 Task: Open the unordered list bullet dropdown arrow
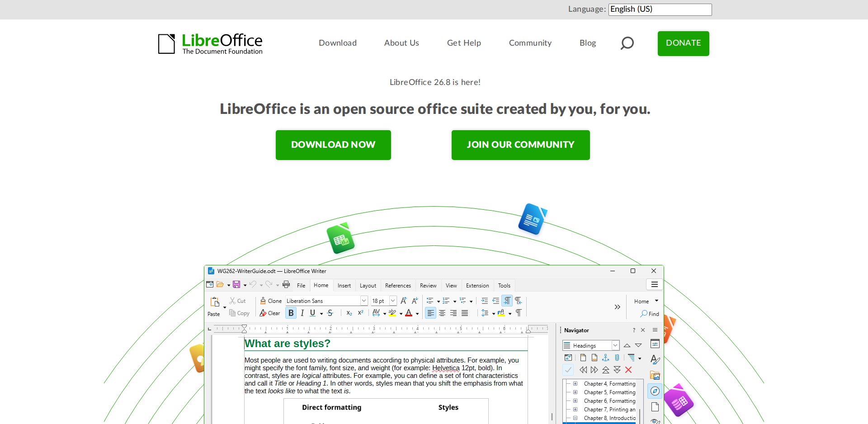(x=439, y=301)
